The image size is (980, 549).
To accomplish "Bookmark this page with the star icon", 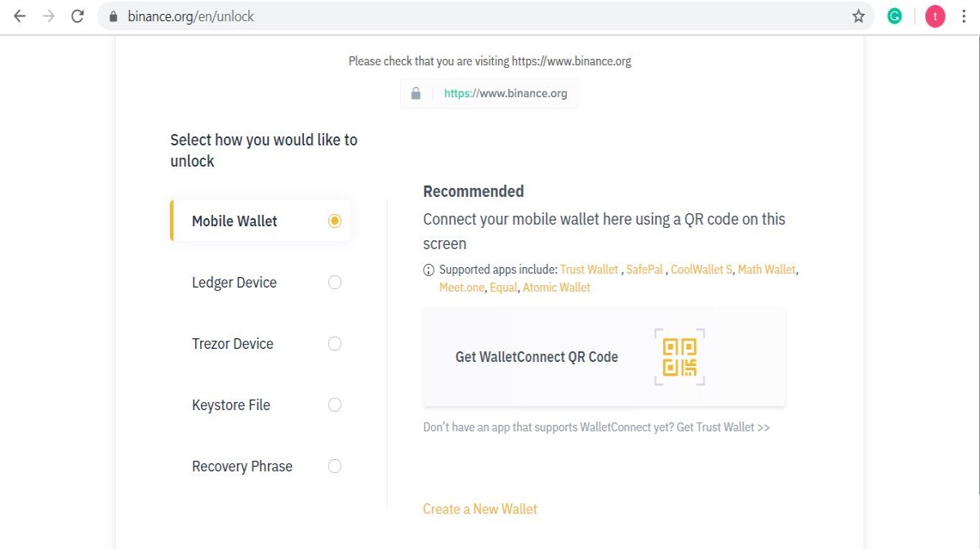I will [x=858, y=16].
